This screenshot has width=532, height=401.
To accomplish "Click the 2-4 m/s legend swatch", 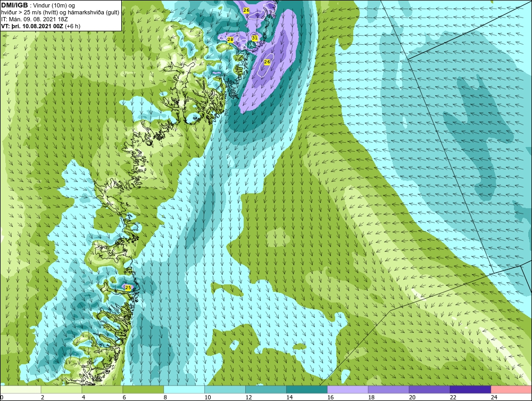I will (61, 389).
